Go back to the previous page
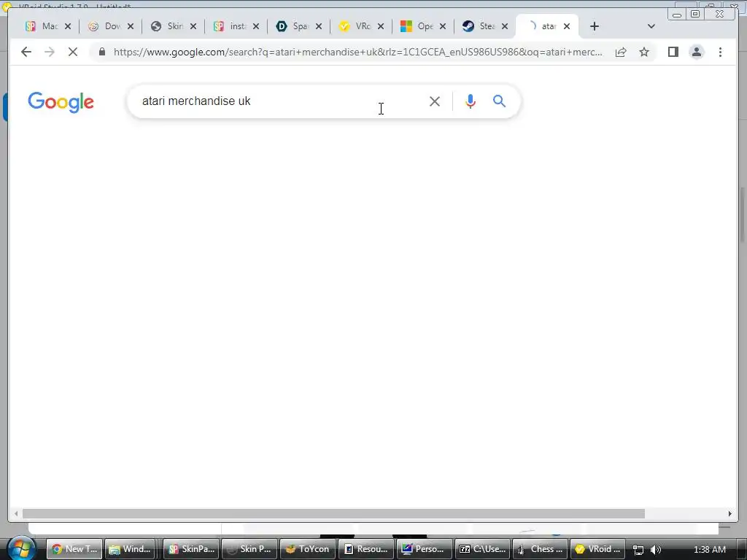Image resolution: width=747 pixels, height=560 pixels. 26,52
